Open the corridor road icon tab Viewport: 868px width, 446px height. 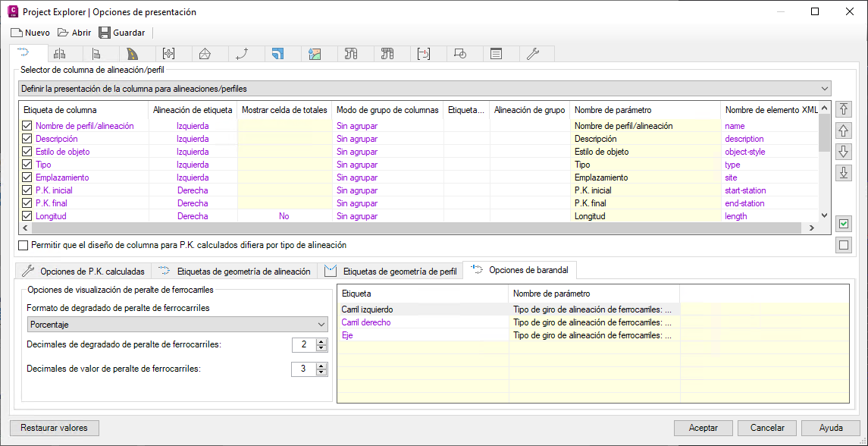133,54
